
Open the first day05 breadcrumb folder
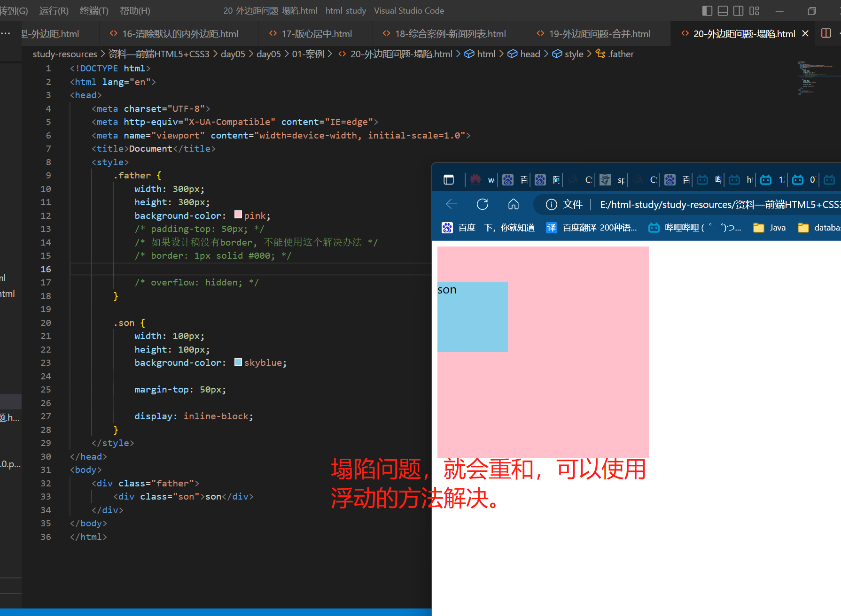pyautogui.click(x=233, y=54)
